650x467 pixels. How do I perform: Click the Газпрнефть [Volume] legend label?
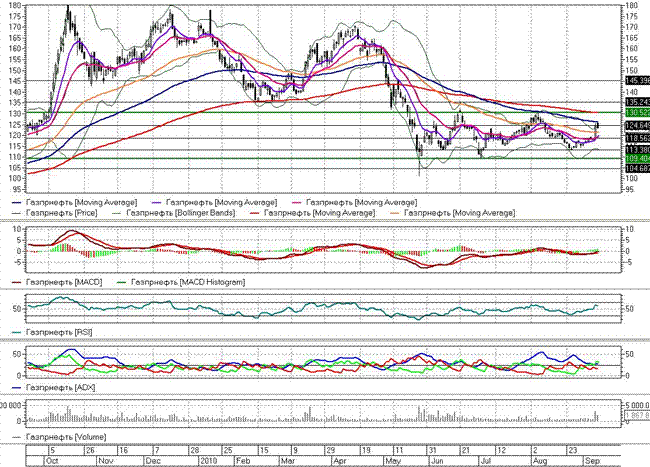66,437
